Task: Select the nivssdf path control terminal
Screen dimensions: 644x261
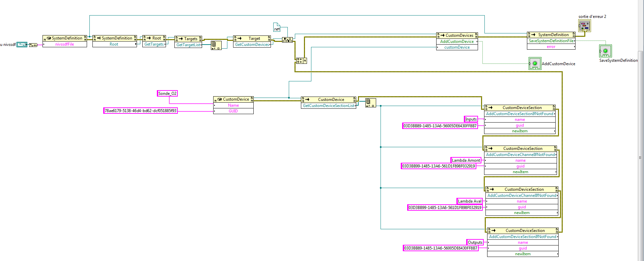Action: coord(22,45)
